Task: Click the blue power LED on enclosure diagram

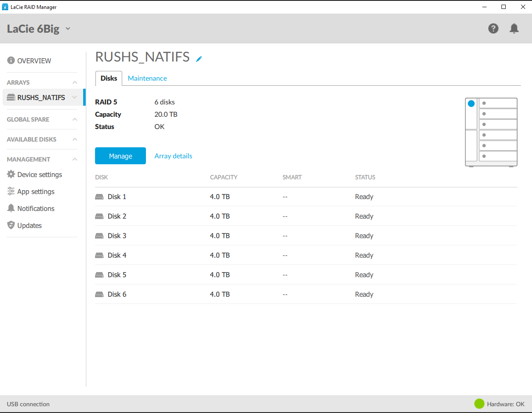Action: [471, 104]
